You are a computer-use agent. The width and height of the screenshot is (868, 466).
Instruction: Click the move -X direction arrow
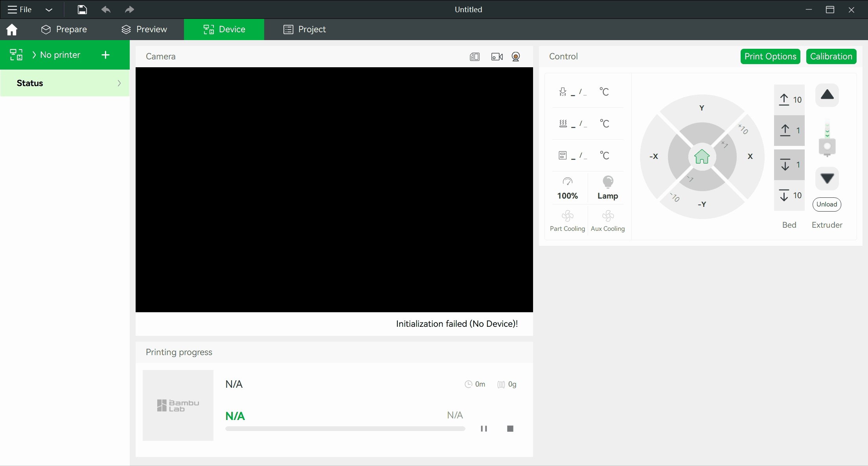point(654,156)
